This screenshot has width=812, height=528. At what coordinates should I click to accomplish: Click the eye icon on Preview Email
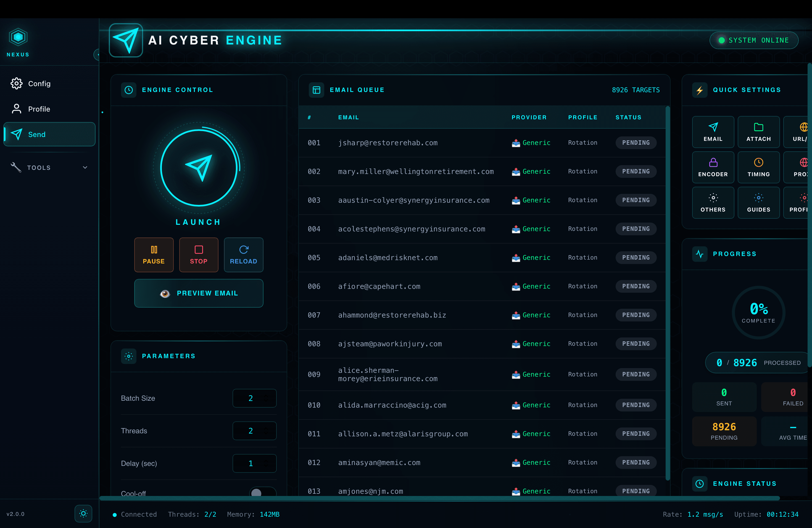click(166, 293)
